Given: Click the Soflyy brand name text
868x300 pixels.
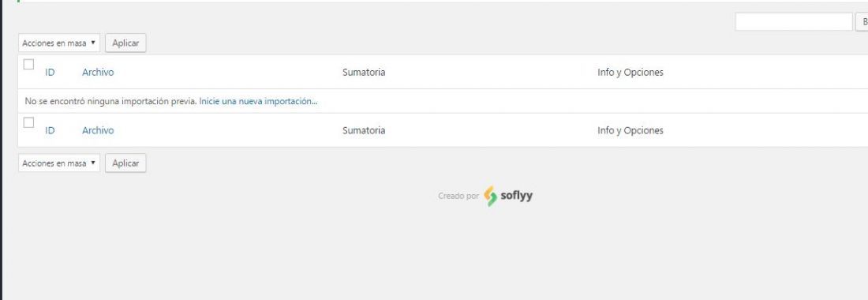Looking at the screenshot, I should (517, 195).
